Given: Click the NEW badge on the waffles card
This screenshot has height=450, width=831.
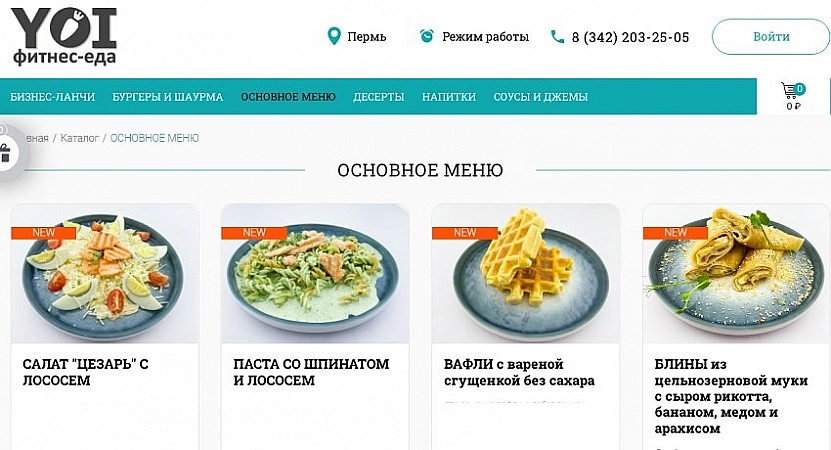Looking at the screenshot, I should 465,233.
